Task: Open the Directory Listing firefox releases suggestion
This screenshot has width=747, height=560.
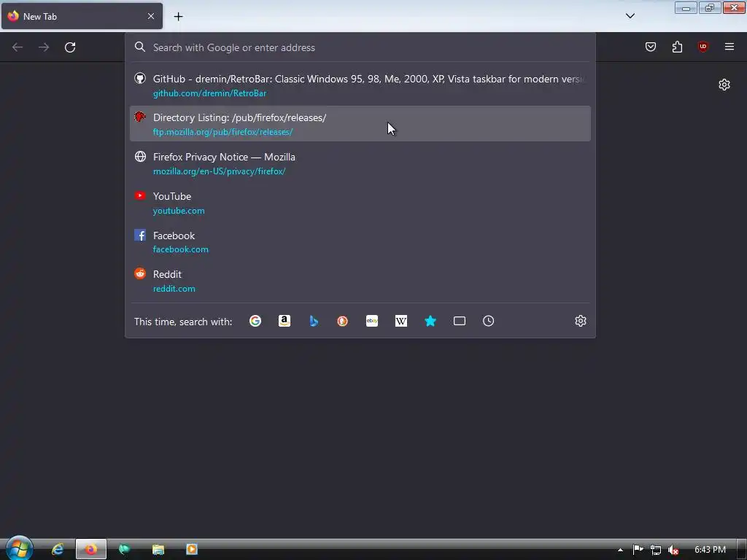Action: pyautogui.click(x=360, y=124)
